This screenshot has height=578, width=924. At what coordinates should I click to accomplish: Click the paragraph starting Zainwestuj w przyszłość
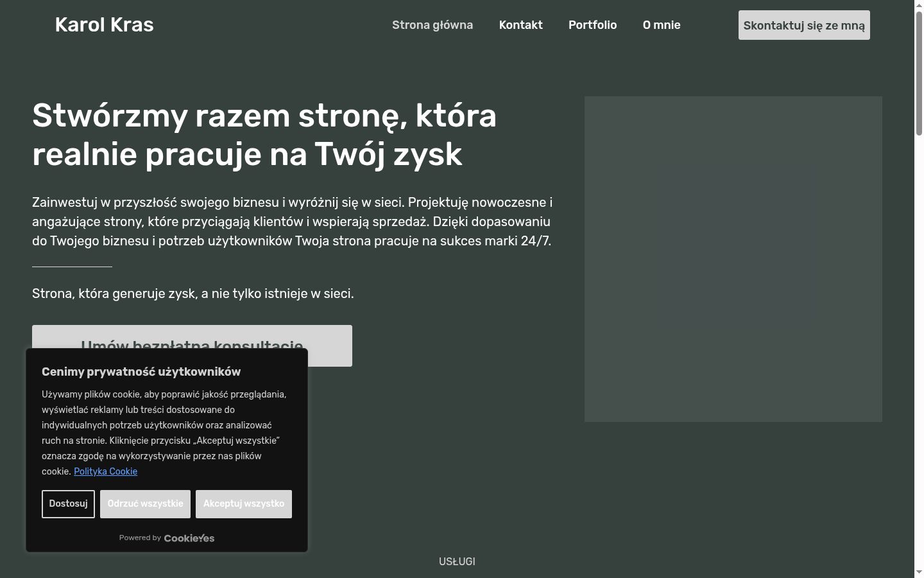(x=293, y=222)
